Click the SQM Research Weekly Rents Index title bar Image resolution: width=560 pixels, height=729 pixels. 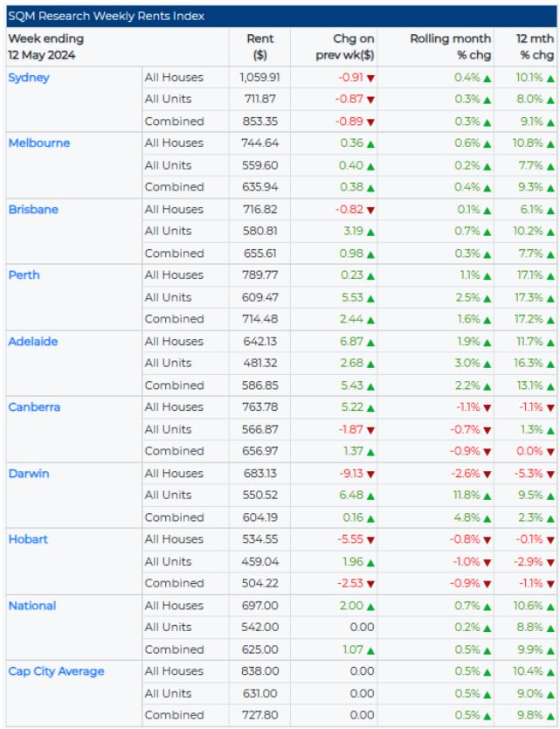280,17
